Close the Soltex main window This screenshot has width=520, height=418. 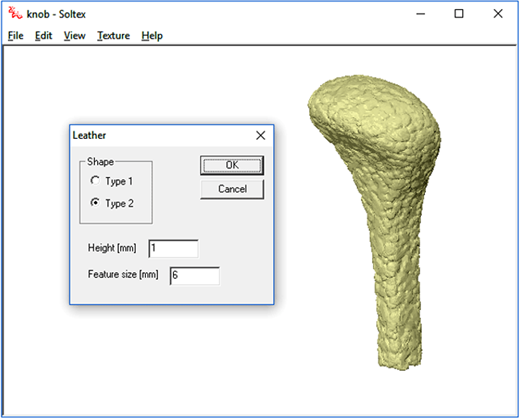coord(498,14)
